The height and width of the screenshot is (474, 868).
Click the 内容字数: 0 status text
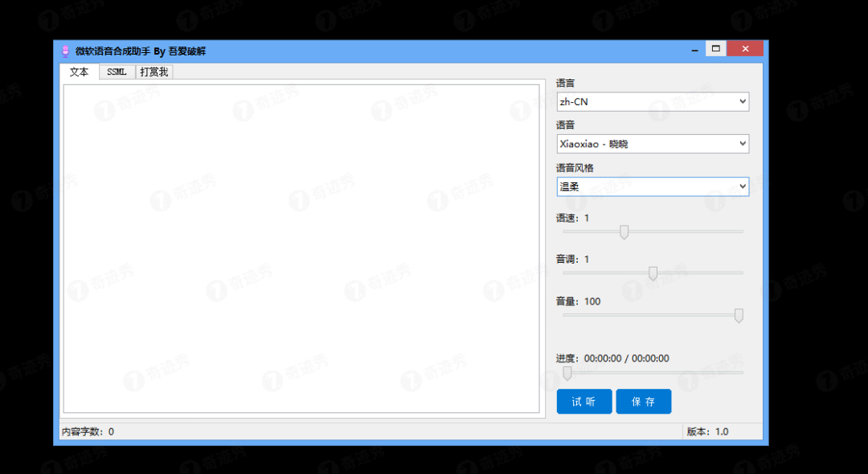coord(88,431)
